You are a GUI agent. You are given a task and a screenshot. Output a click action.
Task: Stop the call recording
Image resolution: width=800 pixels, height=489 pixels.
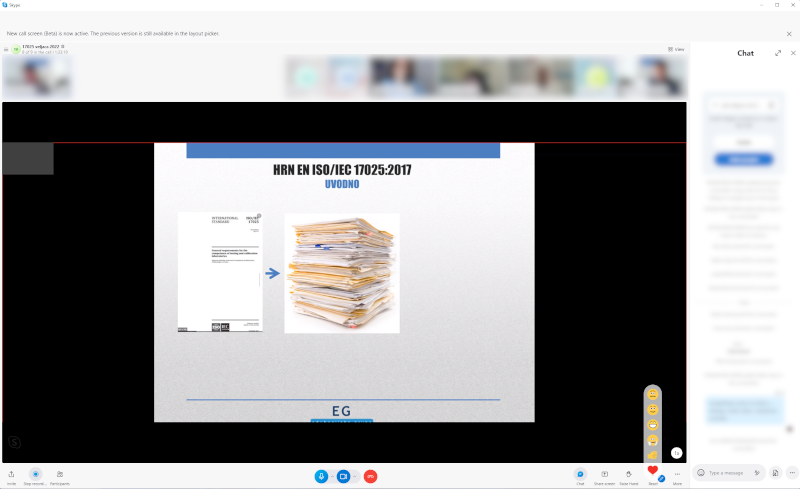click(x=36, y=474)
